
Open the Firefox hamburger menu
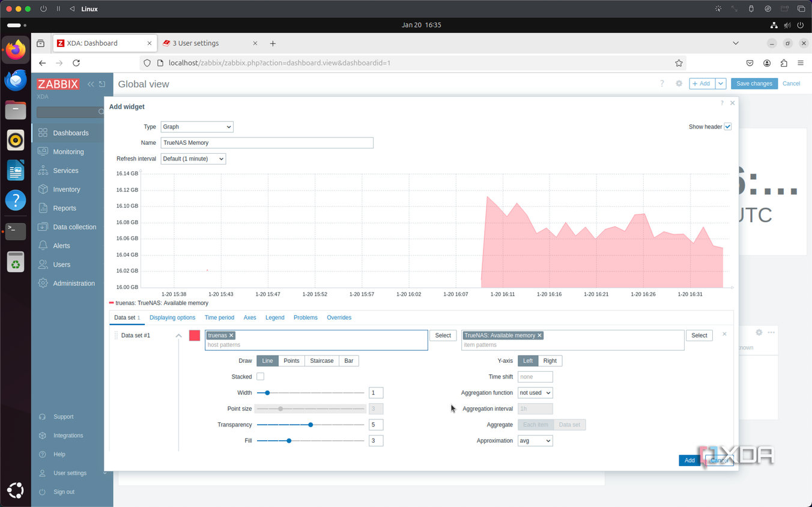pyautogui.click(x=801, y=63)
